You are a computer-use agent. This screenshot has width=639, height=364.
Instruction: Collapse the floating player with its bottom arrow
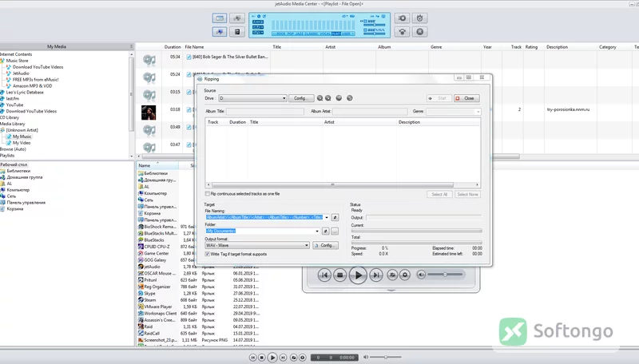(x=391, y=291)
